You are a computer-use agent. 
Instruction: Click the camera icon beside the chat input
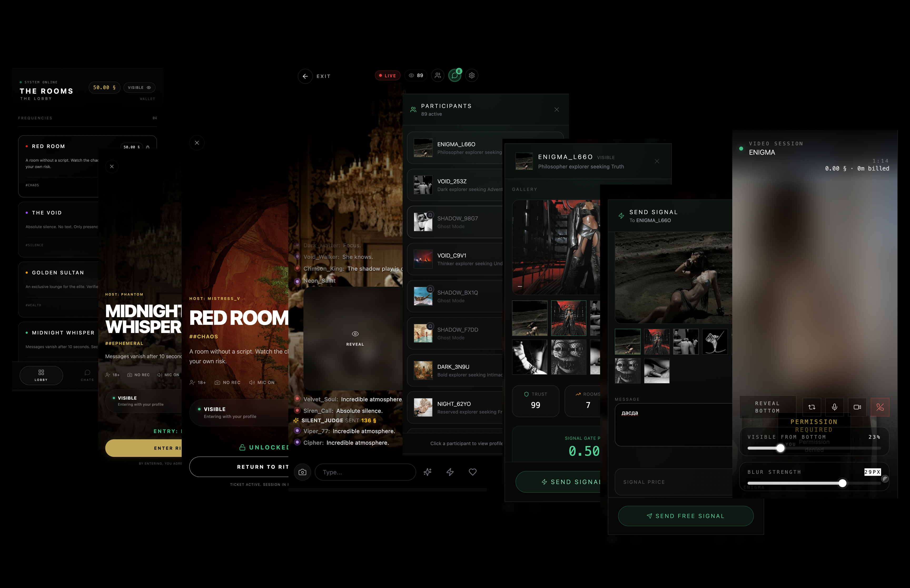[303, 472]
